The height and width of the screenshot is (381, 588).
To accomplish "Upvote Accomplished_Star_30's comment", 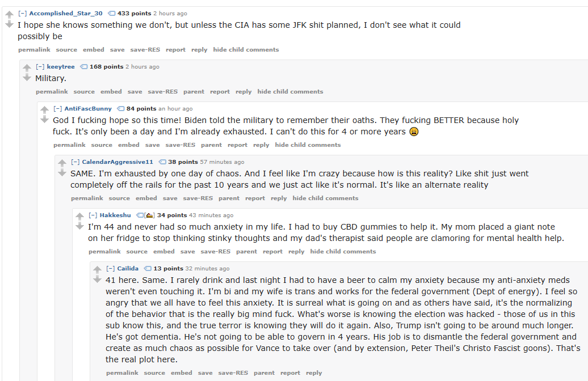I will 10,14.
